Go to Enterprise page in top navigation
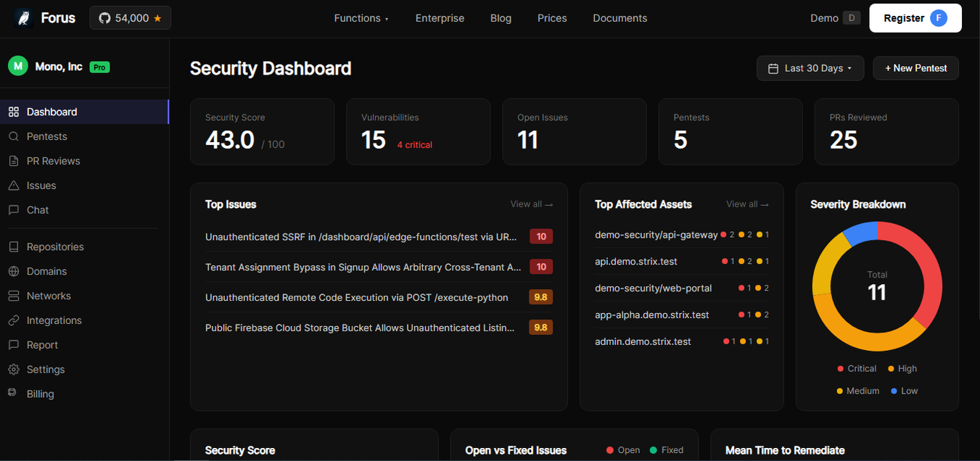 click(440, 18)
